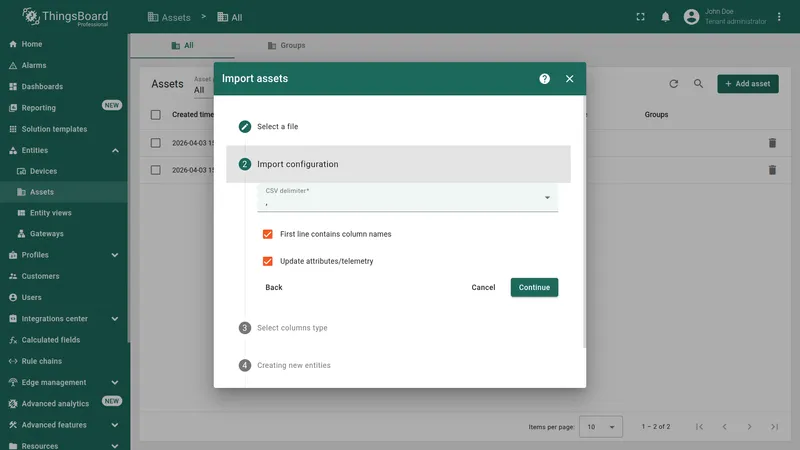Switch to the Groups tab

point(286,45)
